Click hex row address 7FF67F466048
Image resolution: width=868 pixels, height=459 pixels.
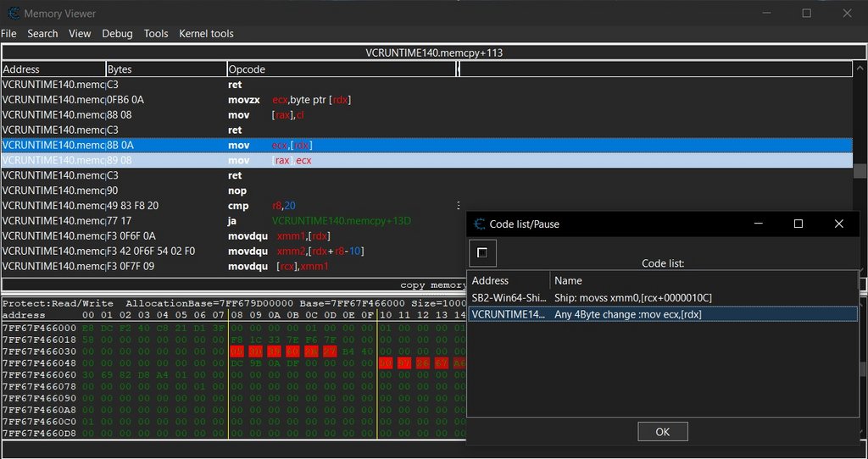tap(39, 363)
